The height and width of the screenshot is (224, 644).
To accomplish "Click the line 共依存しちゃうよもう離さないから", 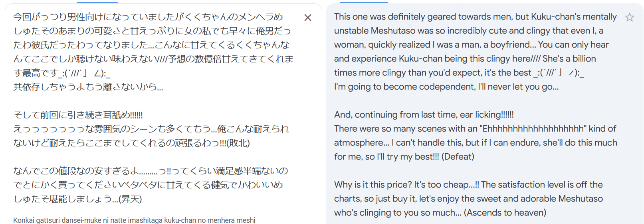I will coord(88,87).
